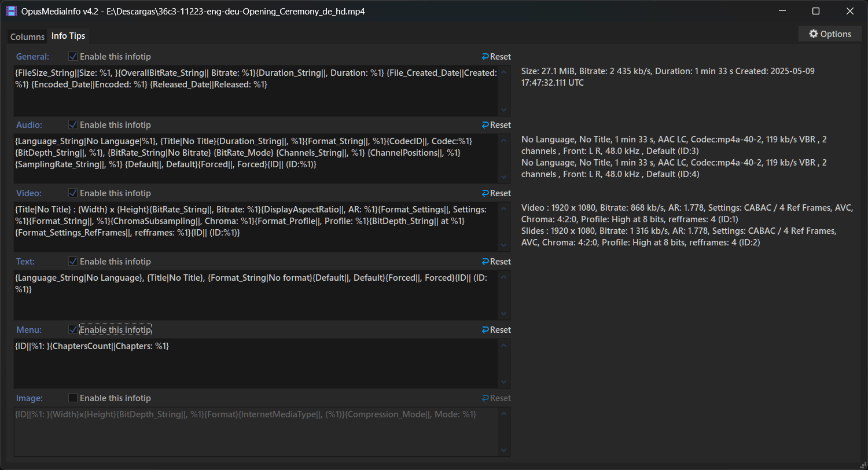Reset the Video infotip template
The height and width of the screenshot is (470, 868).
[x=496, y=193]
